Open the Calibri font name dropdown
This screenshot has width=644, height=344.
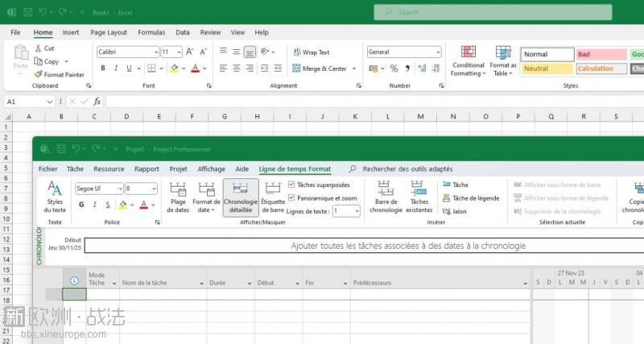click(155, 52)
